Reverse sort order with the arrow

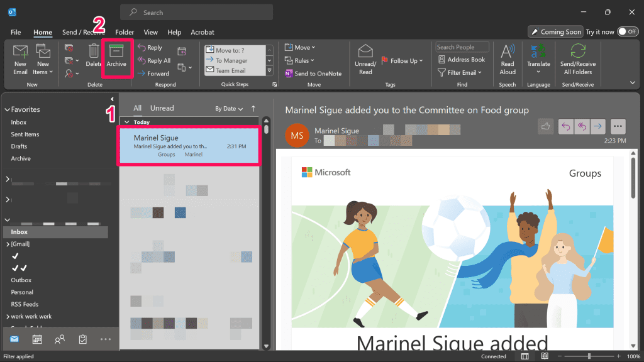253,109
